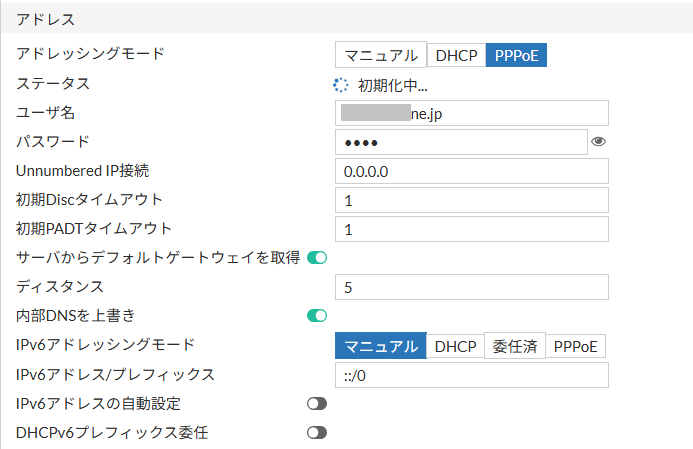This screenshot has height=449, width=693.
Task: Focus the Unnumbered IP接続 field
Action: [x=472, y=172]
